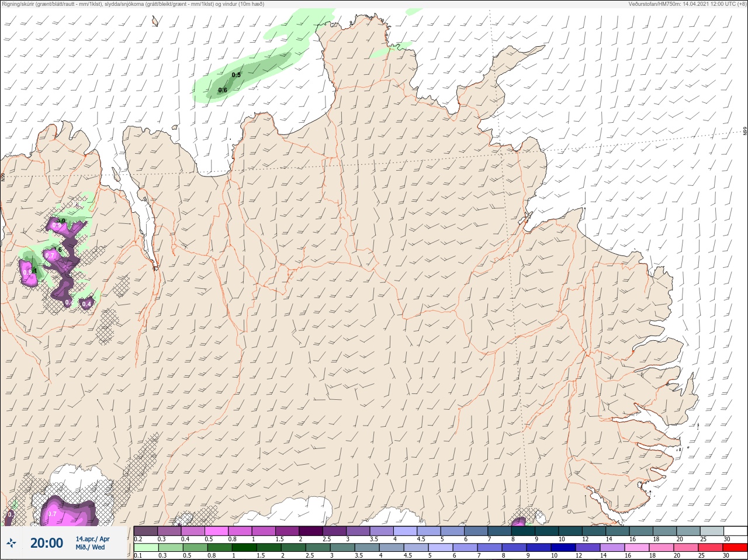
Task: Click the deep blue rain swatch above the 10 label
Action: 563,548
